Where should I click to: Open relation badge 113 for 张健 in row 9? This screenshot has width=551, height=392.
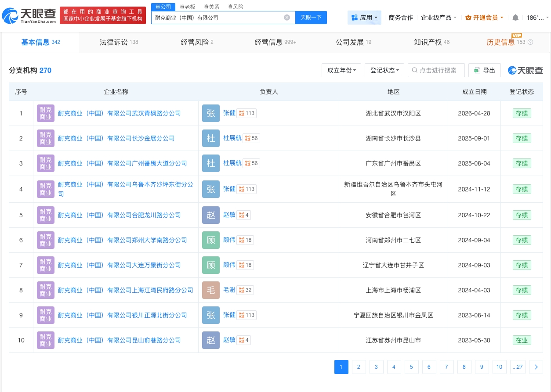[246, 315]
